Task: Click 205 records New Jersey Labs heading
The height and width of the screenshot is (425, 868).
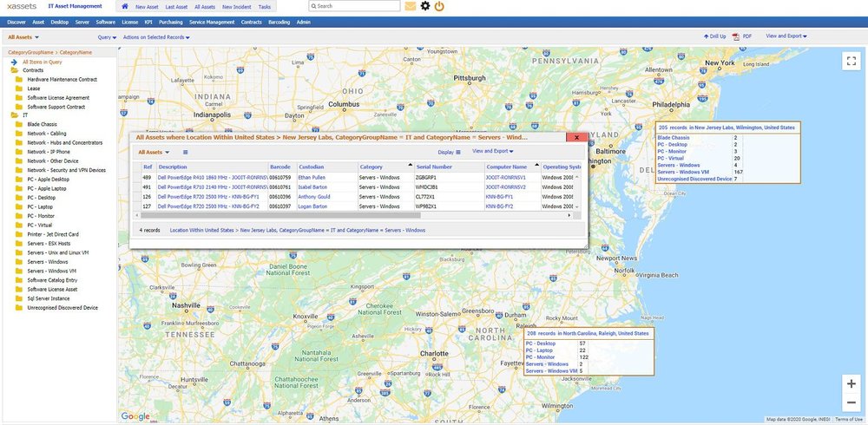Action: coord(727,127)
